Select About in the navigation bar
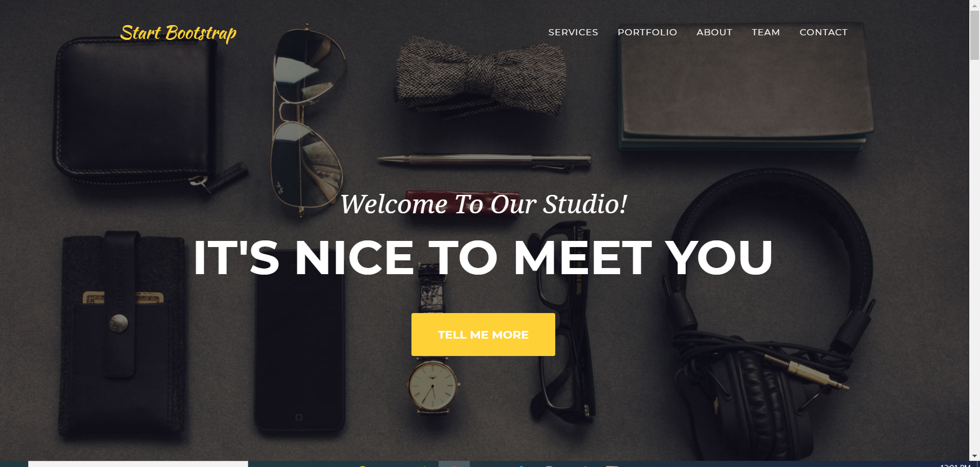The image size is (980, 467). pos(714,32)
